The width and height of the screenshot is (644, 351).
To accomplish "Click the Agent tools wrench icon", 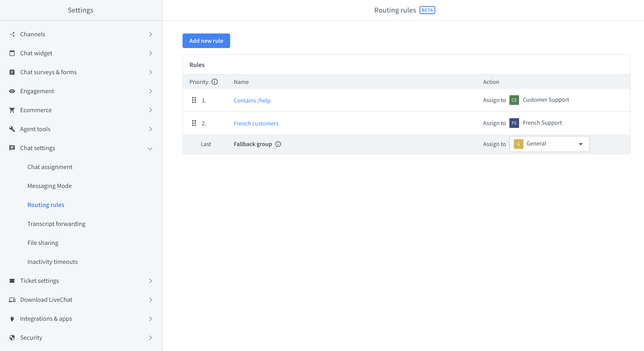I will (12, 129).
